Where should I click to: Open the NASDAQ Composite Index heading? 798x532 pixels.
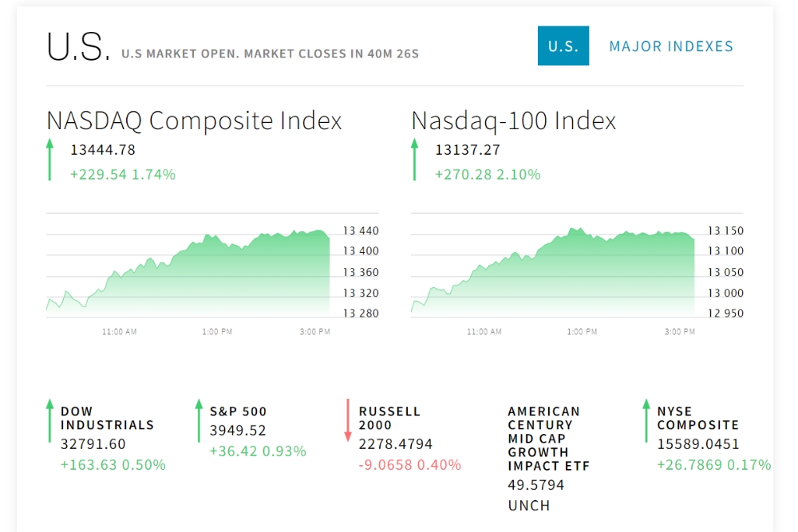click(194, 120)
